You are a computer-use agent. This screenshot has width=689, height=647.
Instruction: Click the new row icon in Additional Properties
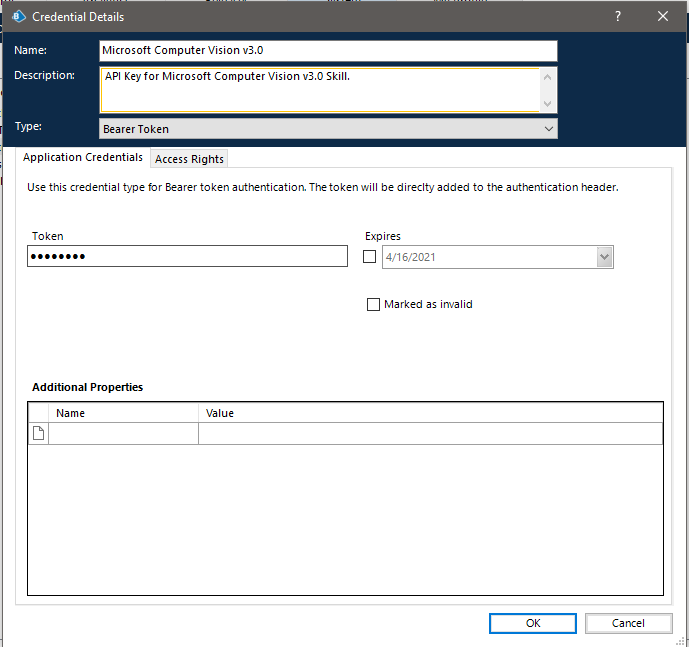(39, 433)
